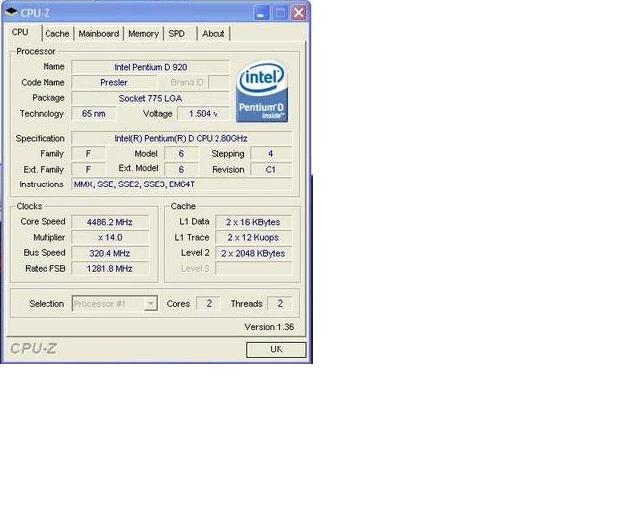This screenshot has height=512, width=640.
Task: Click the Rated FSB value 1281.8 MHz
Action: click(110, 269)
